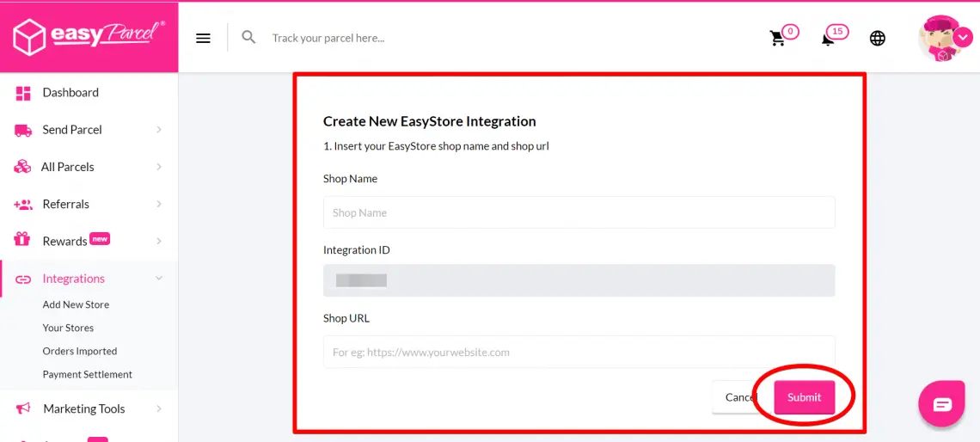The width and height of the screenshot is (980, 442).
Task: Focus the Shop Name field
Action: pyautogui.click(x=579, y=212)
